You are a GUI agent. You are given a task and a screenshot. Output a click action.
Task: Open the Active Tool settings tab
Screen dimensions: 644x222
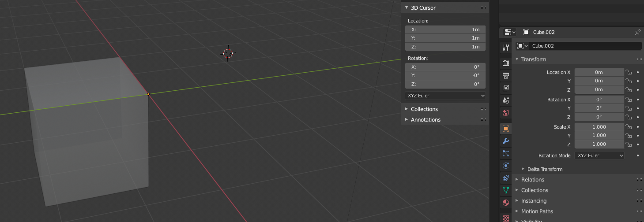click(x=506, y=47)
